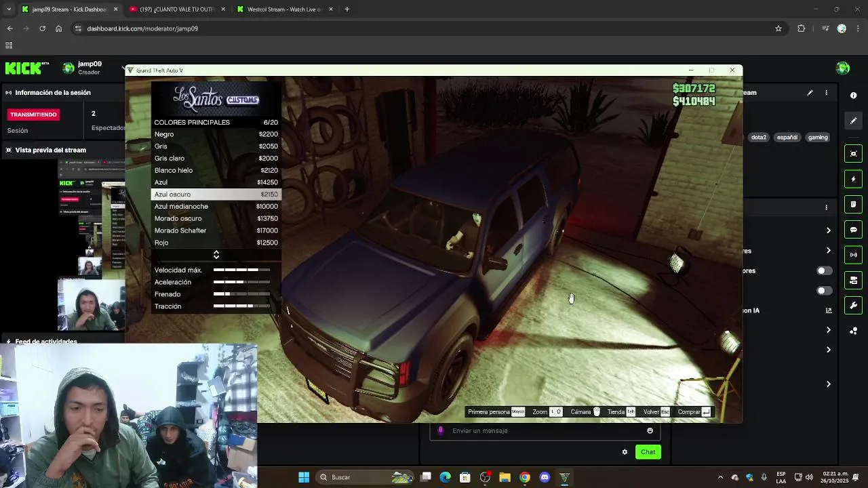Select 'Morado Schafter' color option
Viewport: 868px width, 488px height.
[x=216, y=230]
